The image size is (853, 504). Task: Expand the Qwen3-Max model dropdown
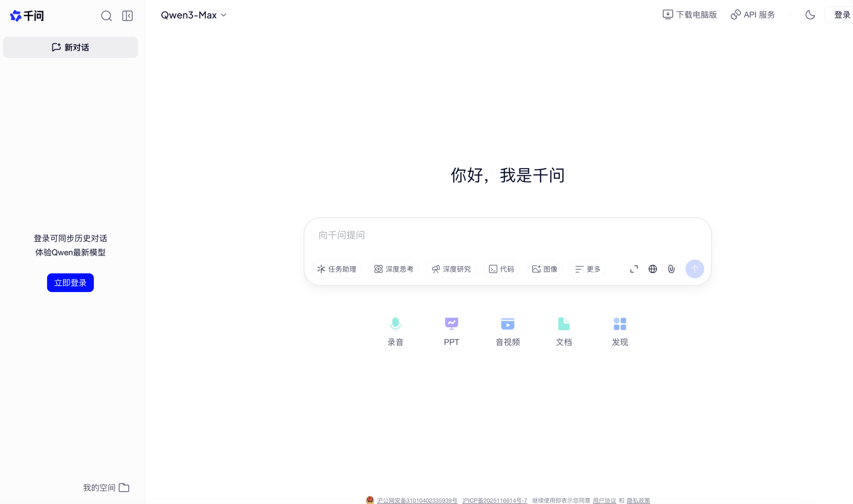click(x=194, y=15)
